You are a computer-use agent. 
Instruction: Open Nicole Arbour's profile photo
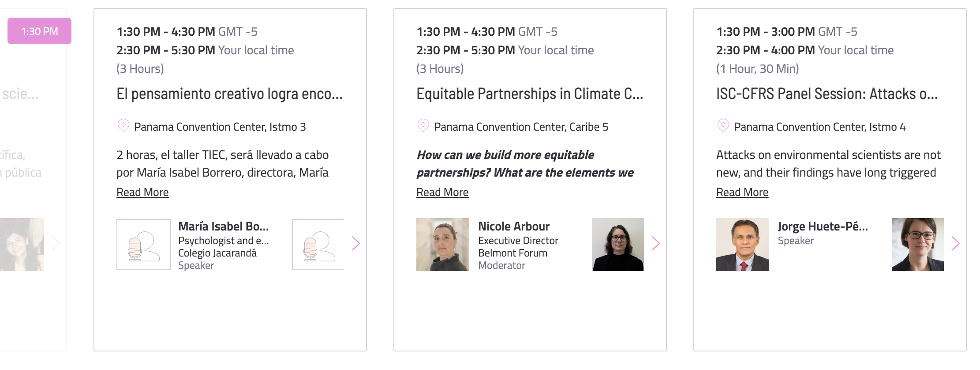(x=443, y=245)
